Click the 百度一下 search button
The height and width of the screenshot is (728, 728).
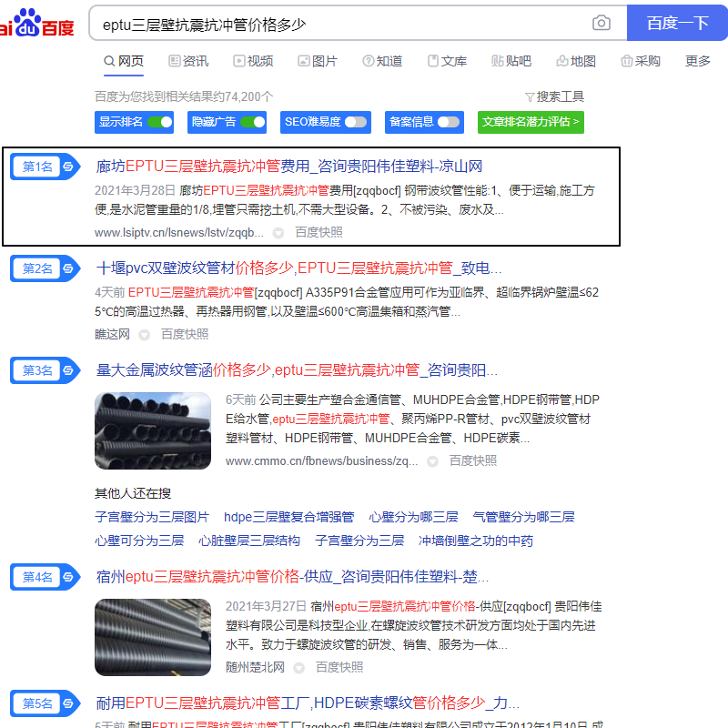677,23
